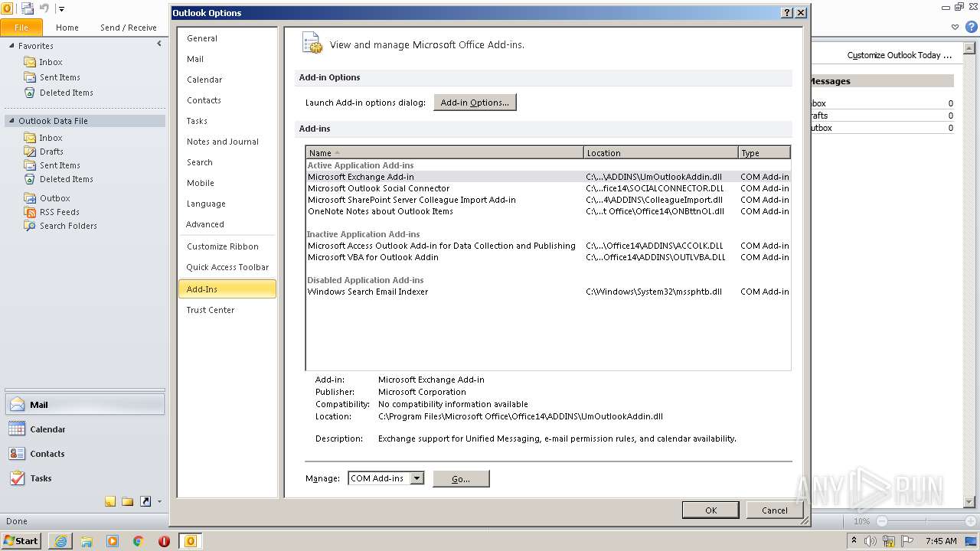The width and height of the screenshot is (980, 551).
Task: Minimize the Navigation Pane chevron
Action: click(x=158, y=44)
